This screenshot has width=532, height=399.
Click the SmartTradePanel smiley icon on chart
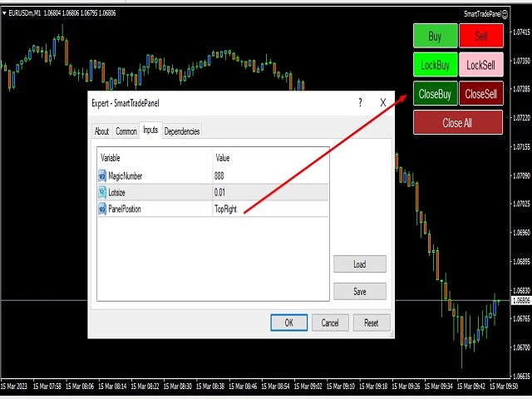coord(505,14)
